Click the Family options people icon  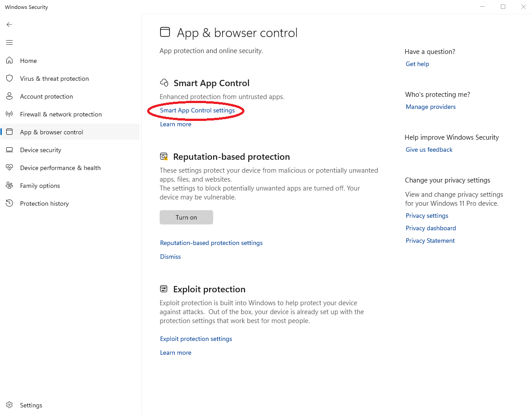(9, 186)
